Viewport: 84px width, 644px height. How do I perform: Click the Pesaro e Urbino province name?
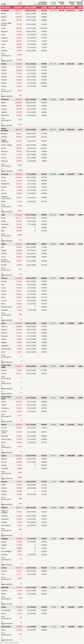click(5, 432)
